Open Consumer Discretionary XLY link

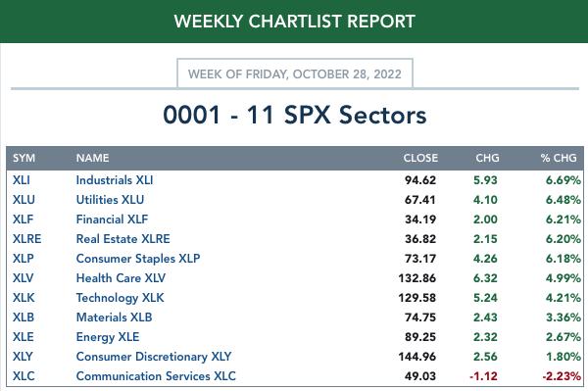click(x=154, y=357)
